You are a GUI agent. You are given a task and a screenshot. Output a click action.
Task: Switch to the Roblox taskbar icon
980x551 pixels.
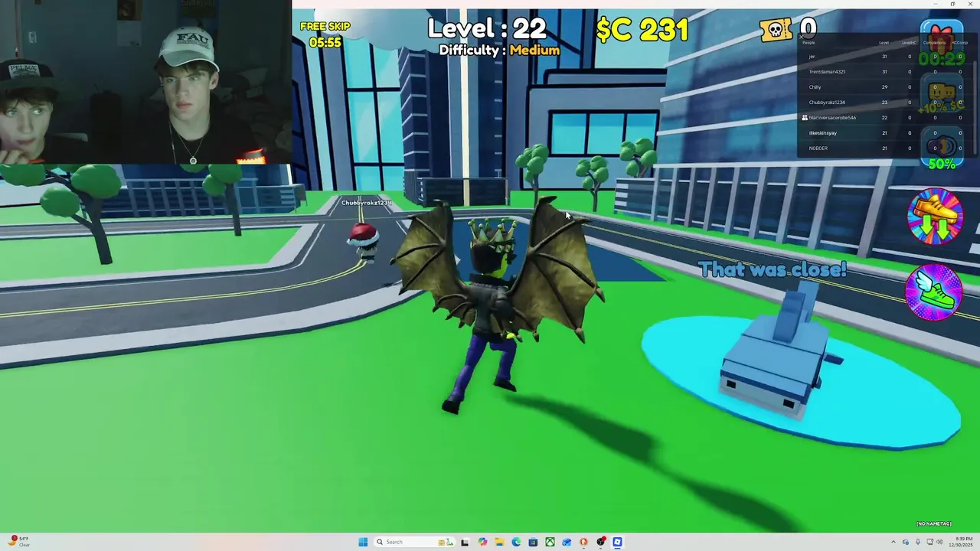(x=617, y=542)
